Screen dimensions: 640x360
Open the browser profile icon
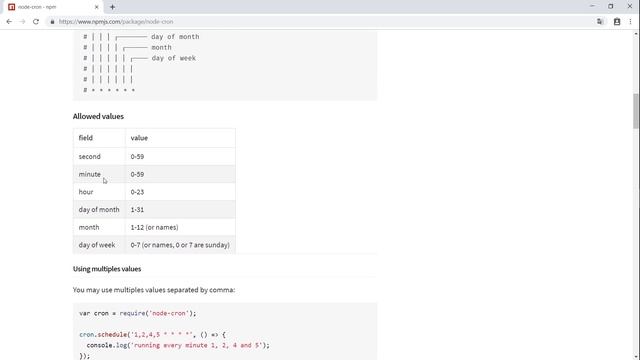[x=617, y=22]
